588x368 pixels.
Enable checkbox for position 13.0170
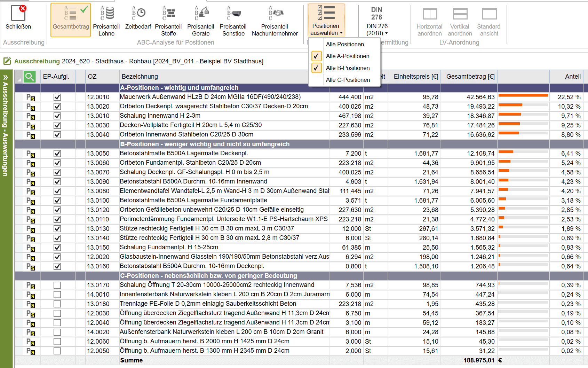57,285
